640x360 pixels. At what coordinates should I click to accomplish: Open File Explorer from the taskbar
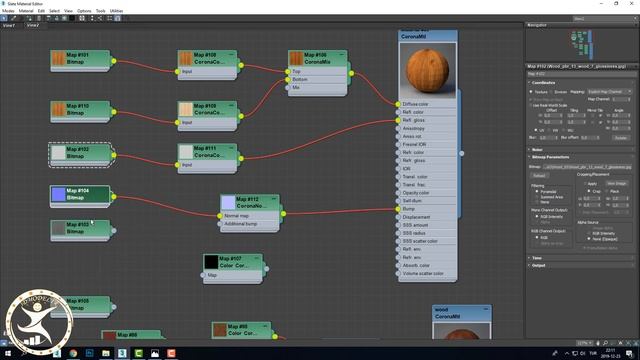(106, 353)
